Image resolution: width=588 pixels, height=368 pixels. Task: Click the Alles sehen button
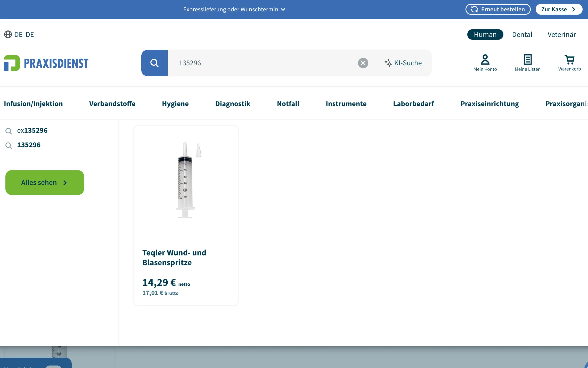click(45, 183)
